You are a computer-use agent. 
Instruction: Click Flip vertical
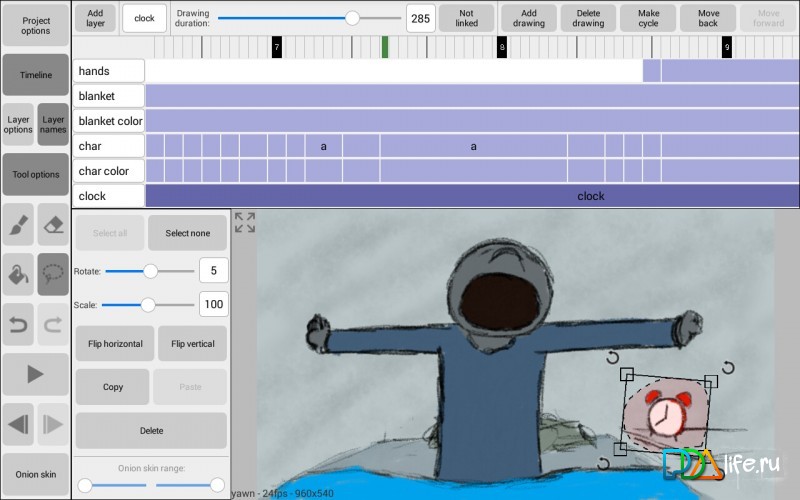pyautogui.click(x=192, y=344)
